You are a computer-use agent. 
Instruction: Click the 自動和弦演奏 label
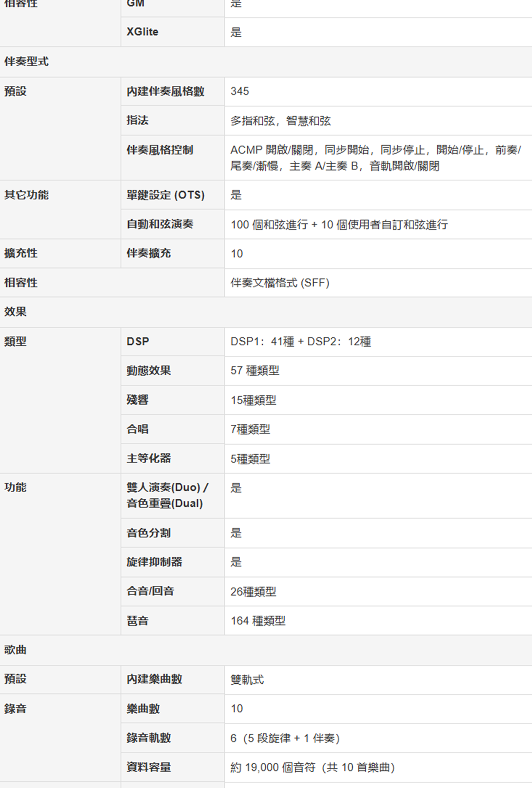(160, 224)
